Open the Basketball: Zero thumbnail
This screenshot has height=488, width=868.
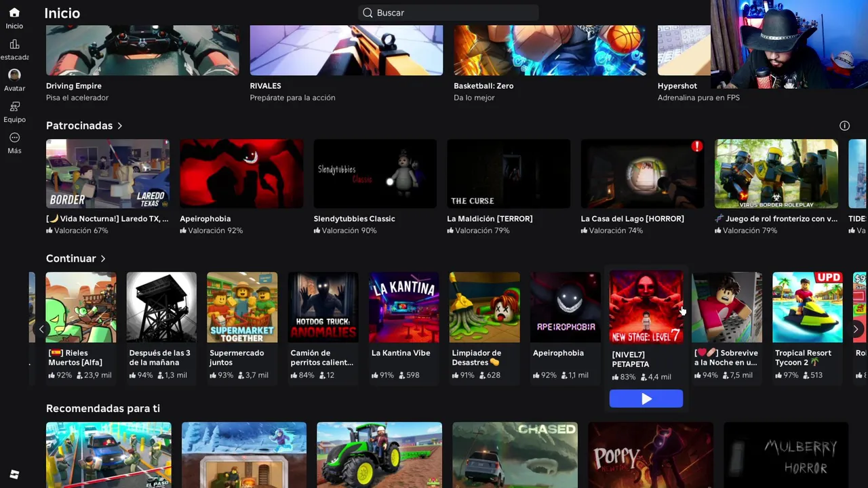tap(550, 50)
